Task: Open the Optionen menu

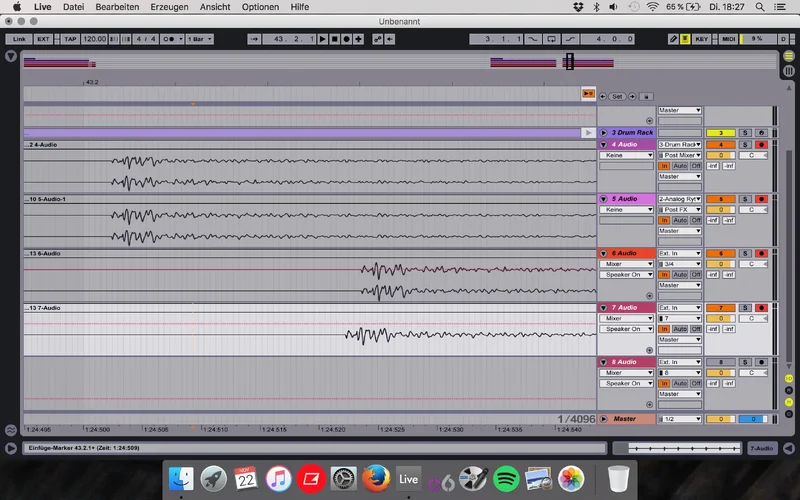Action: click(x=260, y=7)
